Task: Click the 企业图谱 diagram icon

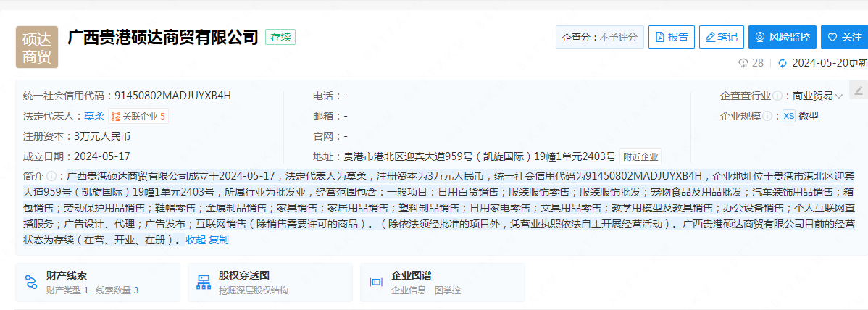Action: tap(376, 282)
